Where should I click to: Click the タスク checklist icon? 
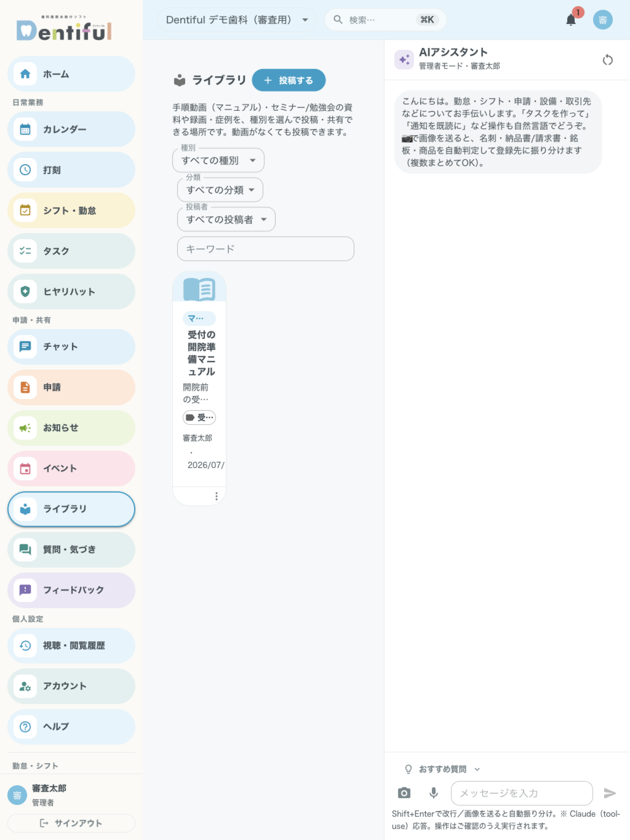coord(25,251)
